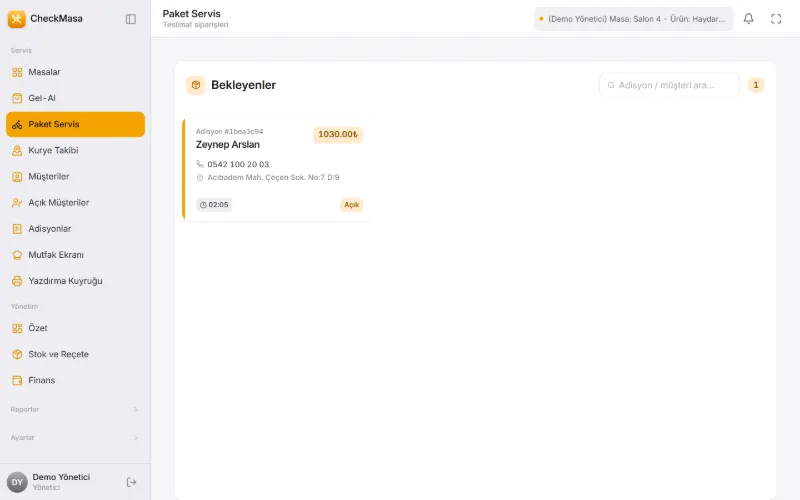Open Finans page

pyautogui.click(x=76, y=380)
